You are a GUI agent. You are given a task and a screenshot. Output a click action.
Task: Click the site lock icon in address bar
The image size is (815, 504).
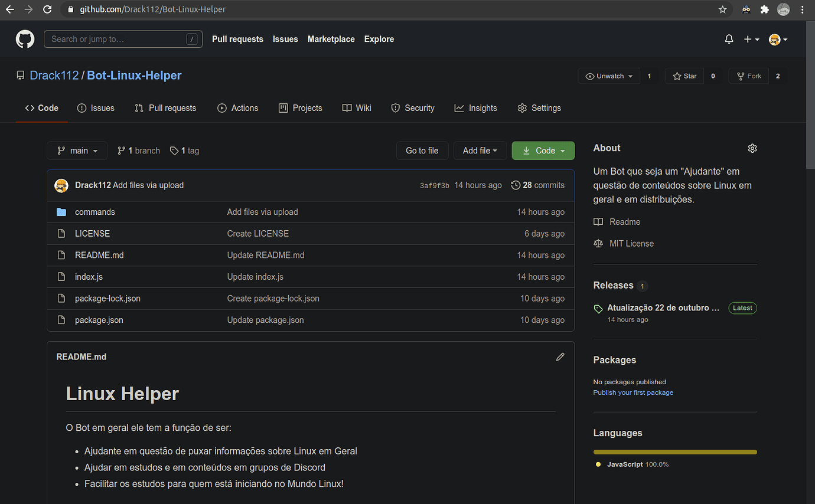71,9
